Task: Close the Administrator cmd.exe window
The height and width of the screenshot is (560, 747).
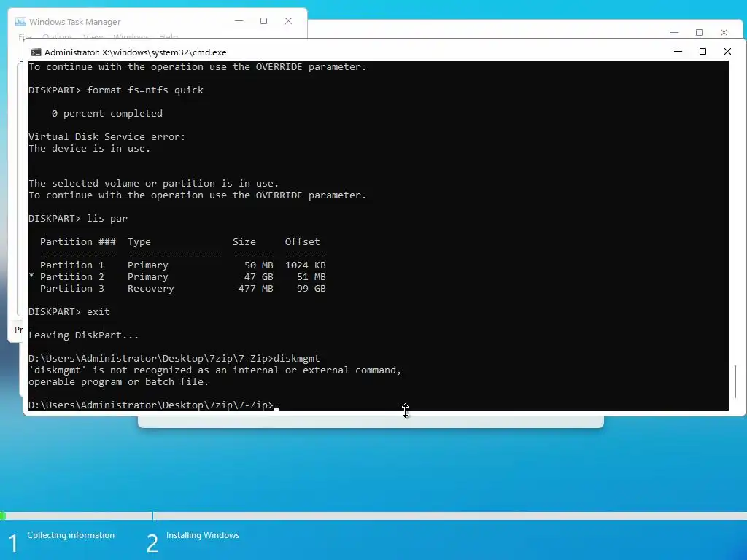Action: tap(727, 52)
